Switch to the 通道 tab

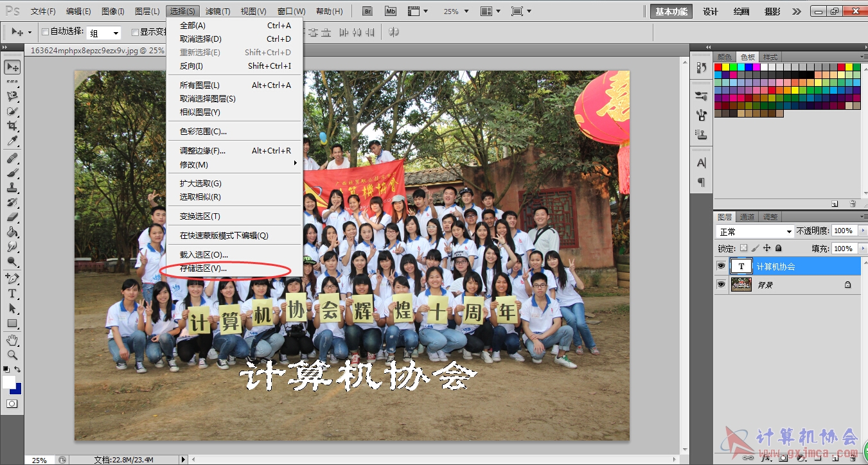point(747,217)
